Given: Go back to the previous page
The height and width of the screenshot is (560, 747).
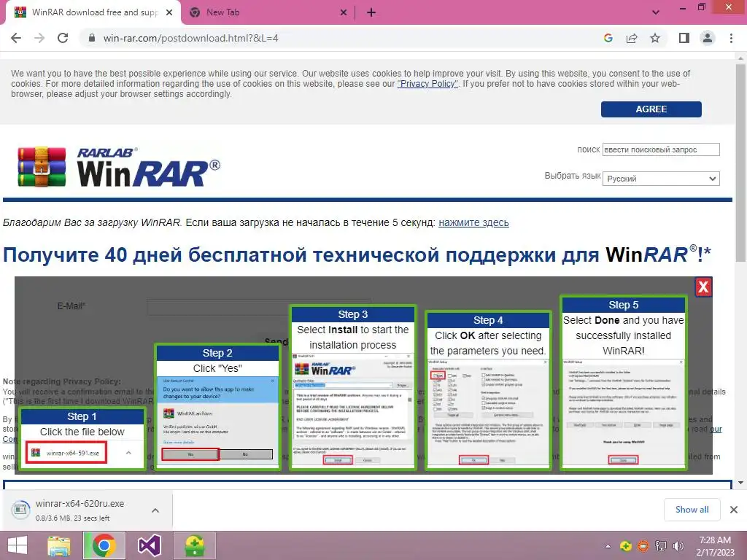Looking at the screenshot, I should [16, 38].
